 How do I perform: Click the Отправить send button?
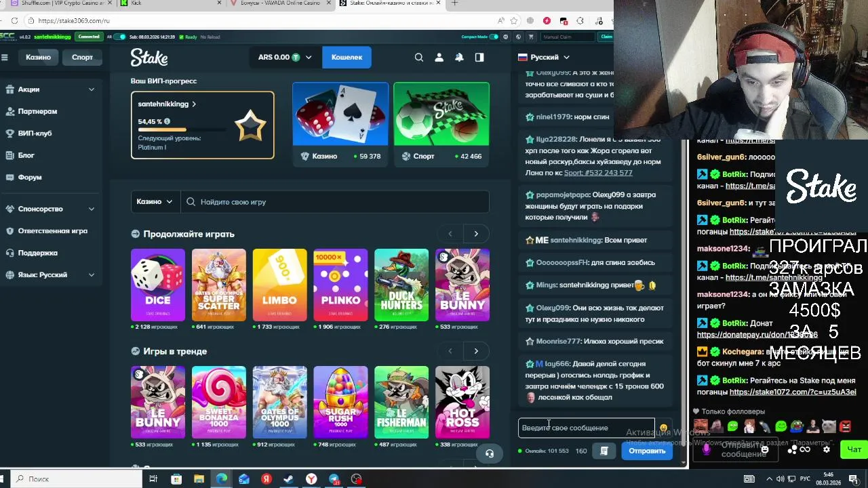[646, 451]
